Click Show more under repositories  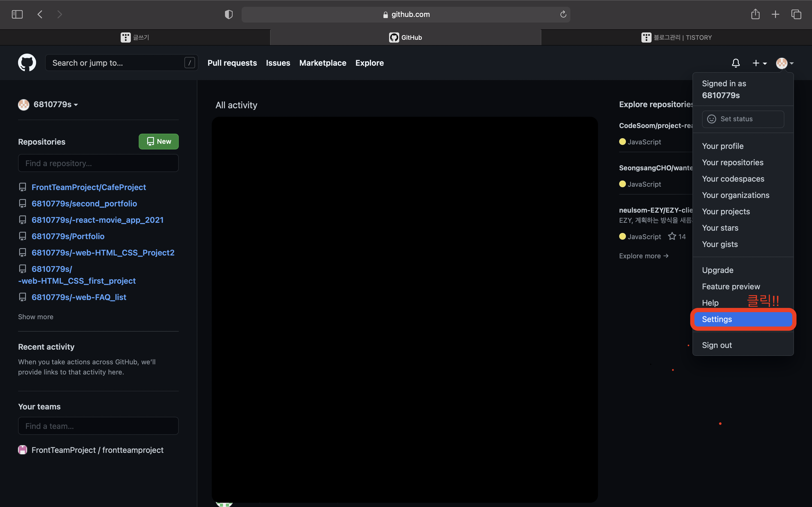click(x=36, y=317)
